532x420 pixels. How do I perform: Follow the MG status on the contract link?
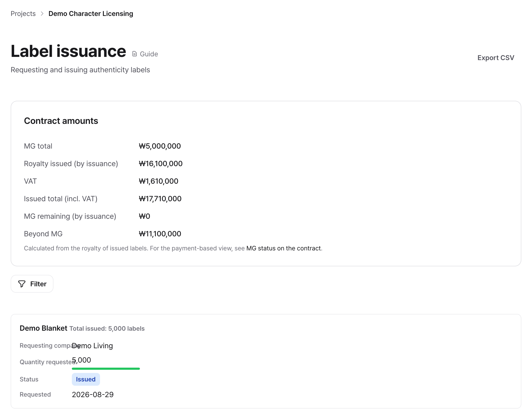pos(284,248)
